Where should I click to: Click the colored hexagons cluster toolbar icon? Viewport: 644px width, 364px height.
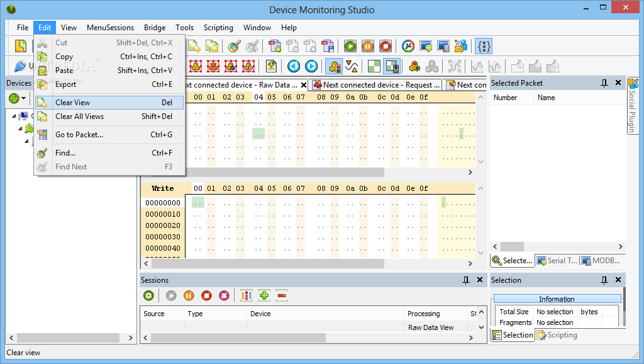[x=414, y=65]
